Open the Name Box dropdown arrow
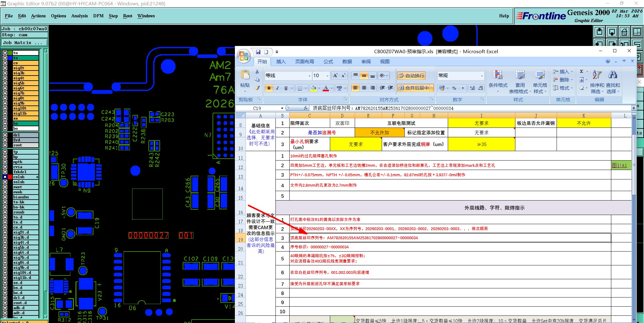The height and width of the screenshot is (323, 644). tap(282, 108)
